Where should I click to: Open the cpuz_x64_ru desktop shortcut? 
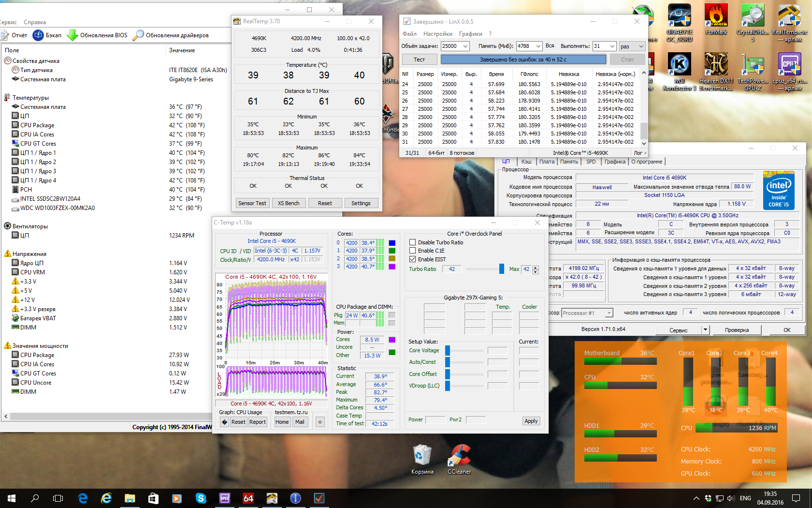point(789,72)
